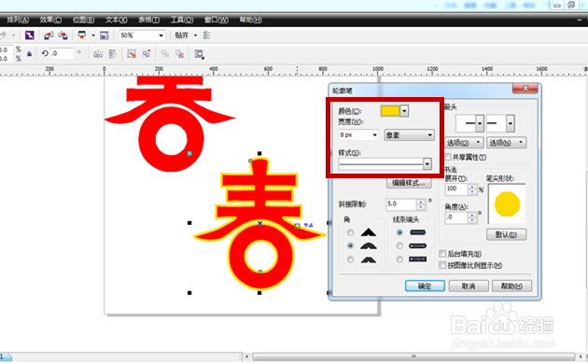The width and height of the screenshot is (588, 364).
Task: Click the middle rounded corner shape icon
Action: pyautogui.click(x=369, y=245)
